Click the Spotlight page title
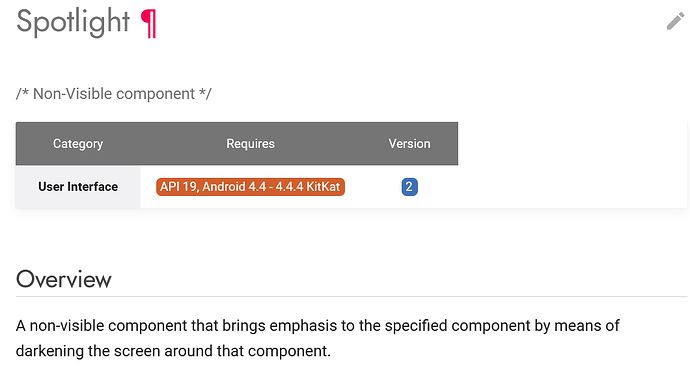 click(x=73, y=22)
